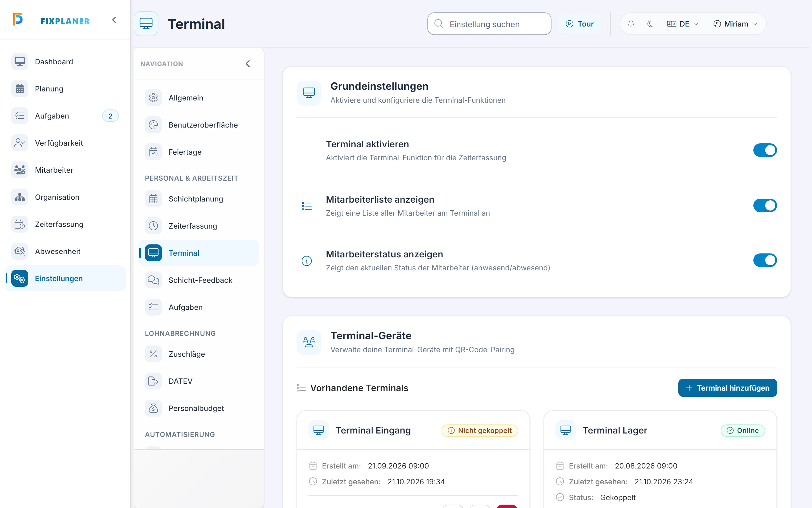Screen dimensions: 812x508
Task: Open Dashboard monitor icon in sidebar
Action: [20, 62]
